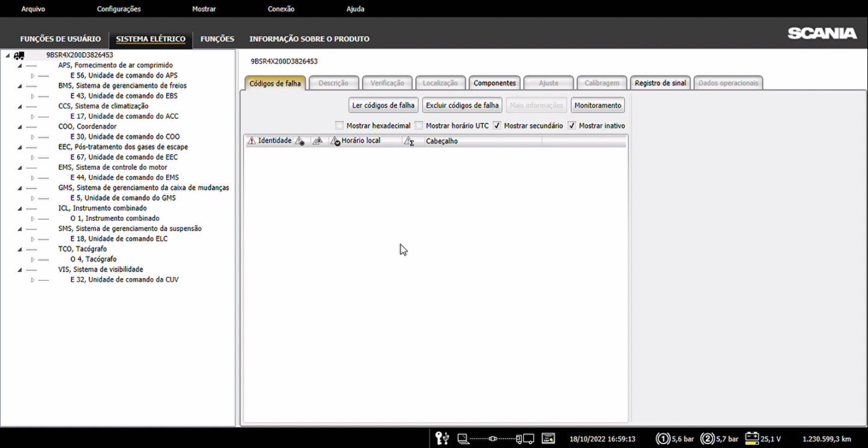Click the key and USB status icon
868x448 pixels.
point(442,438)
